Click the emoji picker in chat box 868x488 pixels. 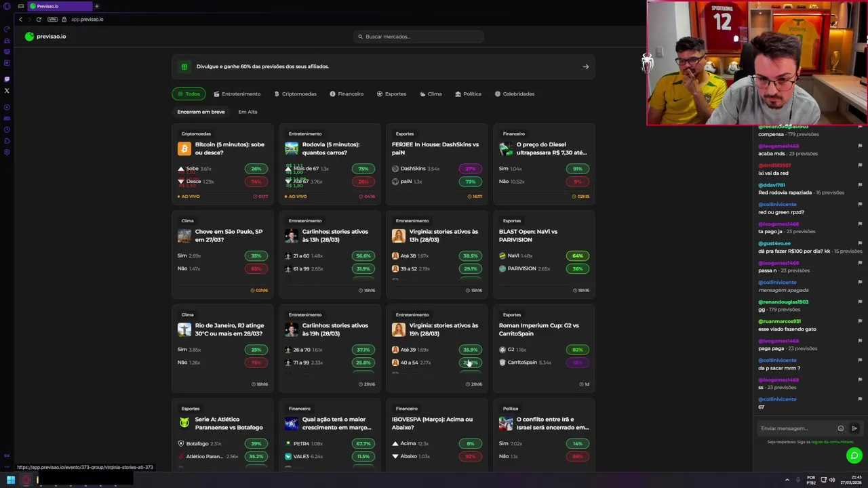(x=841, y=428)
